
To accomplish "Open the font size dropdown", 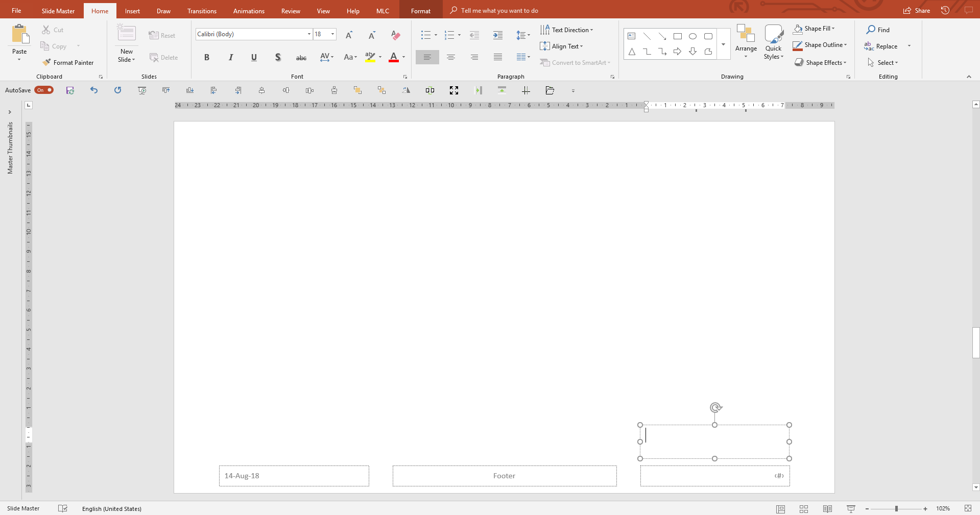I will pyautogui.click(x=332, y=34).
